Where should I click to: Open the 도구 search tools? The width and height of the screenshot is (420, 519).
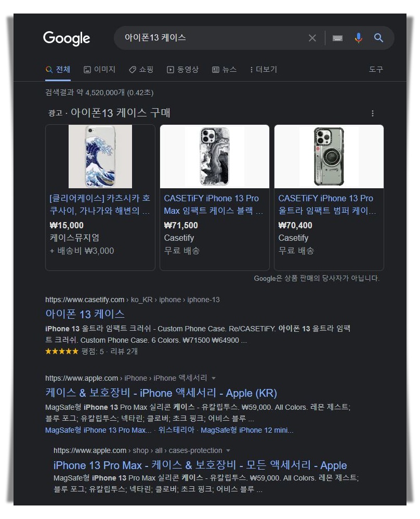click(376, 70)
